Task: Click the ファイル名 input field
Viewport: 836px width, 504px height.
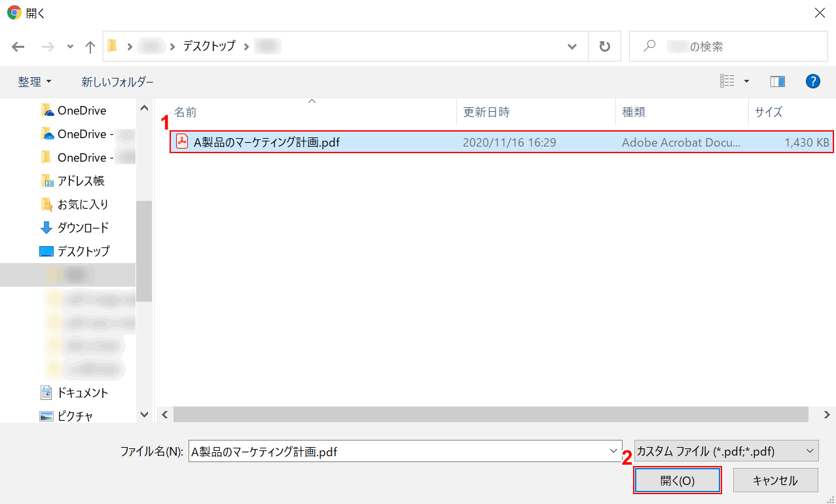Action: coord(398,451)
